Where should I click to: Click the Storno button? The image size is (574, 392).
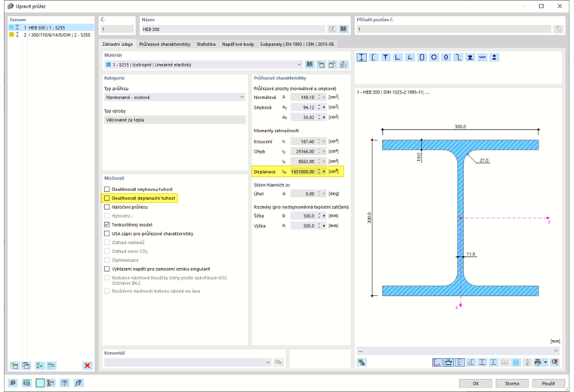pos(512,383)
